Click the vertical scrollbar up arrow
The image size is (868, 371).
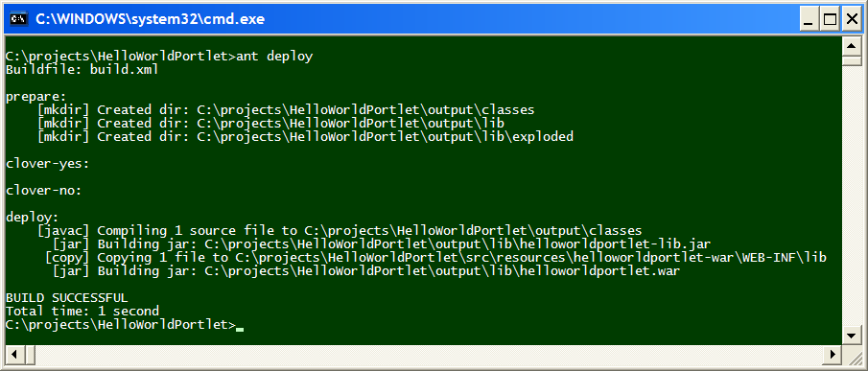850,46
